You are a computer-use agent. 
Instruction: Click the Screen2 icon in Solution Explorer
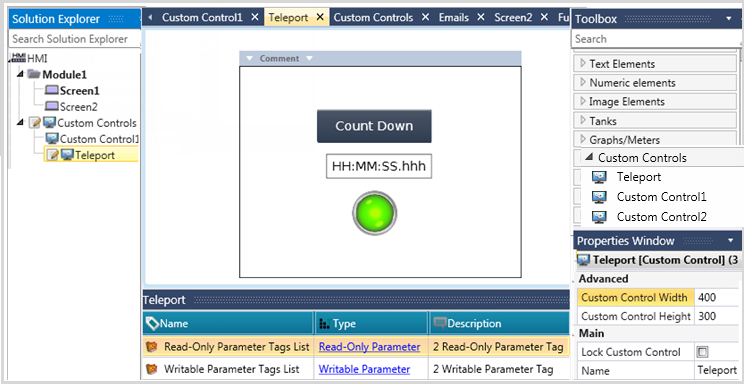coord(52,106)
